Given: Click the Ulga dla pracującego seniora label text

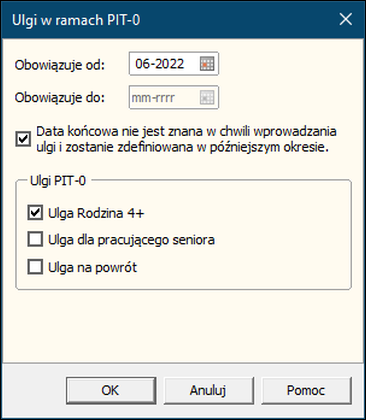Looking at the screenshot, I should click(131, 240).
